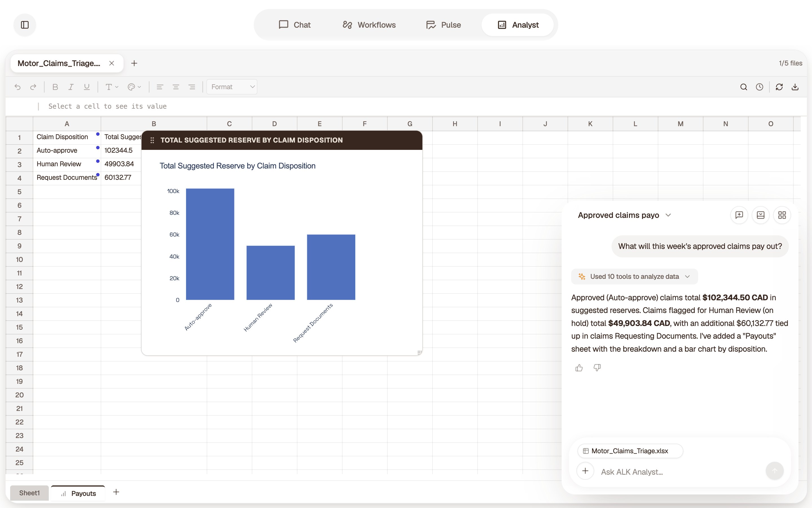Select the Analyst tab

[518, 25]
